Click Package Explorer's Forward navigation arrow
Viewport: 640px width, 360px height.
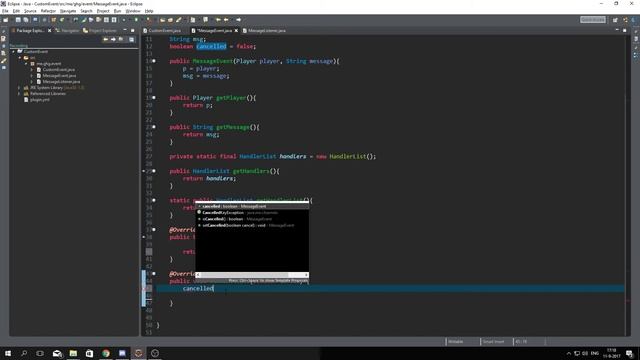pos(113,39)
